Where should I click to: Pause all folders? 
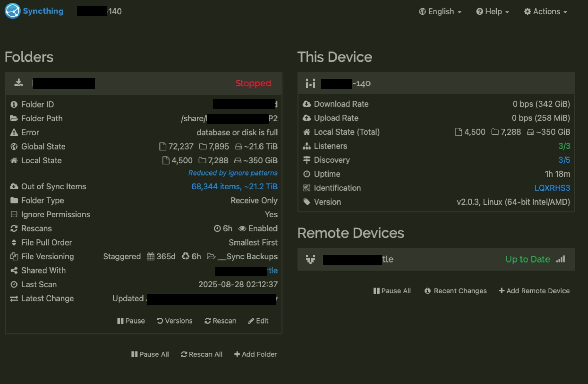[150, 354]
